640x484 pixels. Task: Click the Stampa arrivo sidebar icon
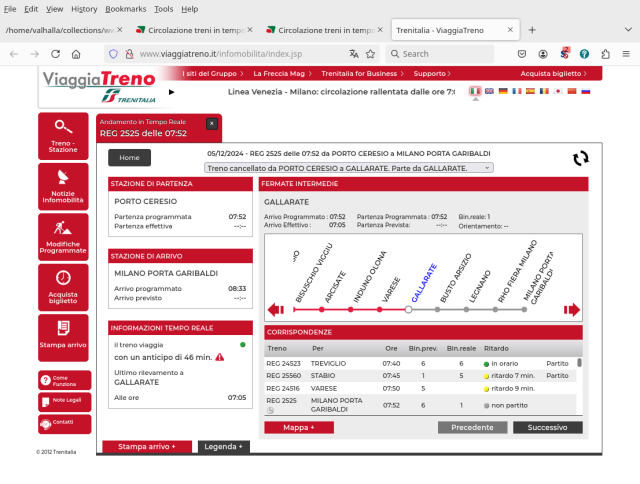[63, 338]
